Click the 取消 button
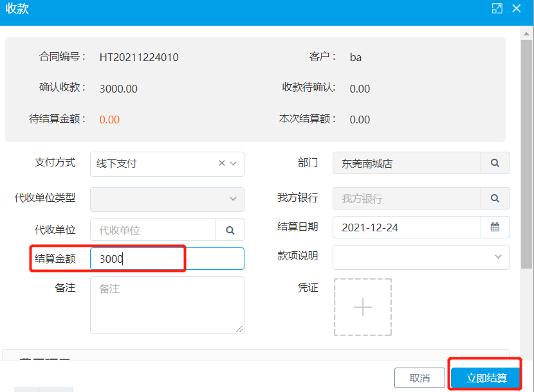Screen dimensions: 534x392 tap(419, 378)
